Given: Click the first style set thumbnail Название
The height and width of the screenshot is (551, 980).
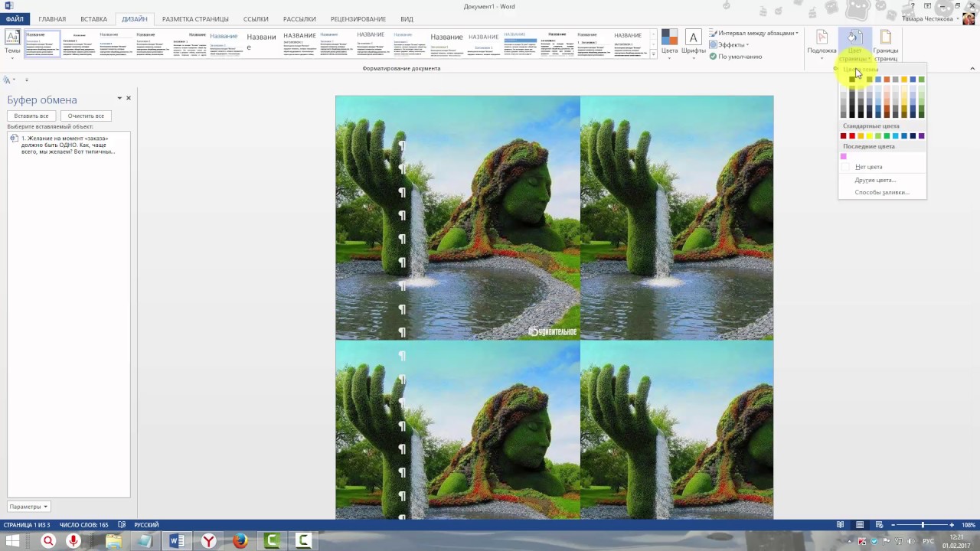Looking at the screenshot, I should [42, 44].
